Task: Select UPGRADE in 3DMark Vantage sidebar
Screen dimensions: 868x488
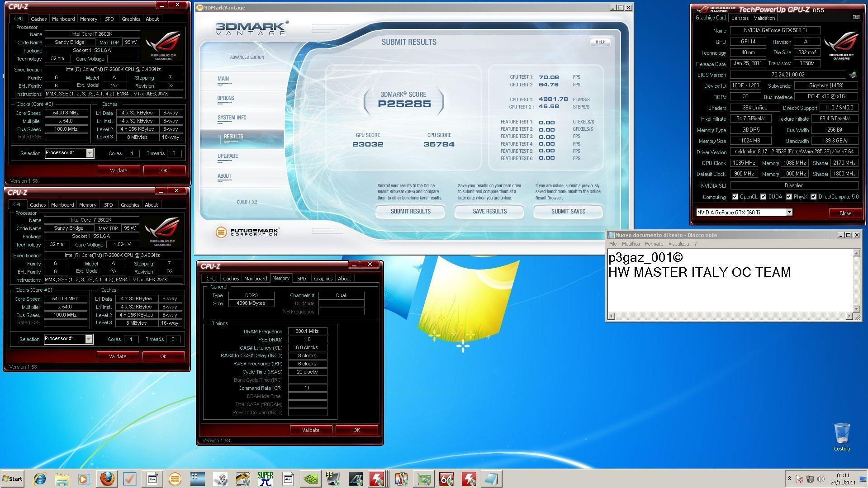Action: pyautogui.click(x=228, y=156)
